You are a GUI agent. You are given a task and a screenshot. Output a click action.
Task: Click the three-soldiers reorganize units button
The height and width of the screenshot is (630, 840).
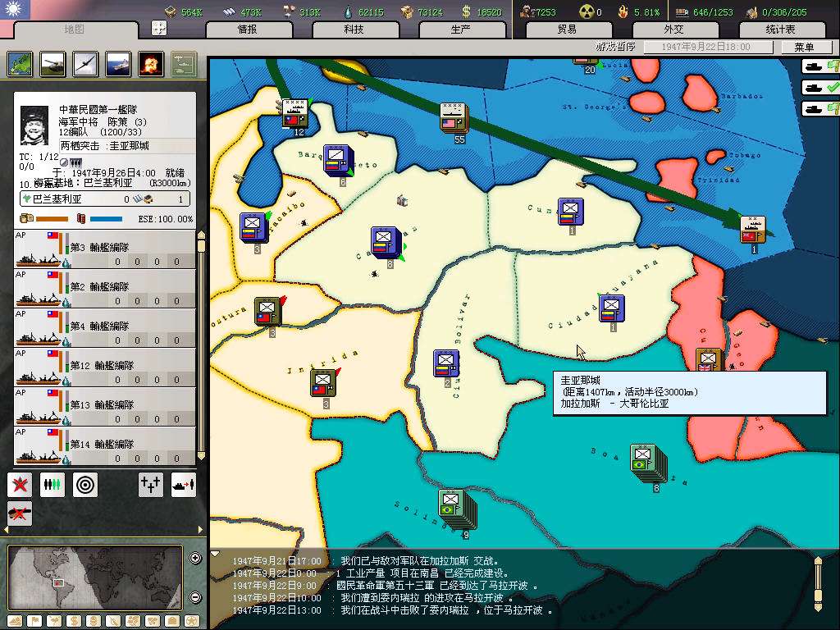pyautogui.click(x=52, y=485)
